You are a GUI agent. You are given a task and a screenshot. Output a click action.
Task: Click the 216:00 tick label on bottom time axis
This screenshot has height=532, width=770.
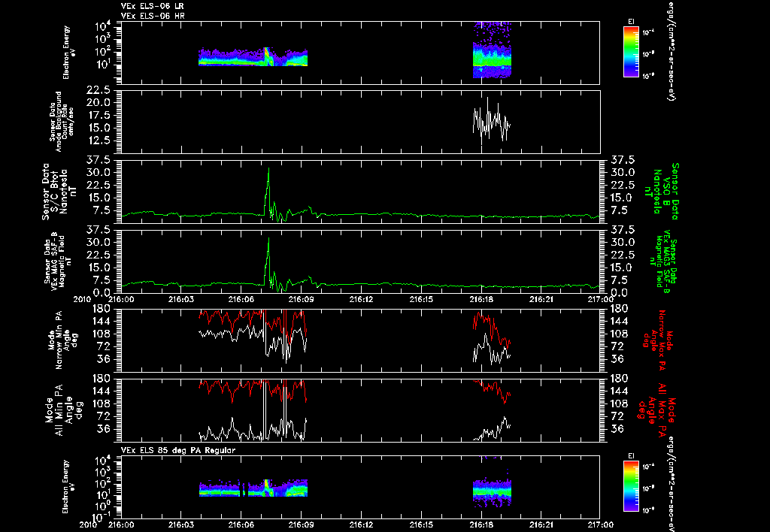coord(121,524)
